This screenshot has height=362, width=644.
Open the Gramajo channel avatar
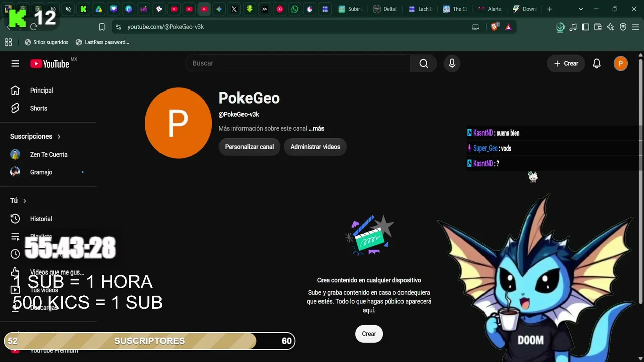coord(15,172)
